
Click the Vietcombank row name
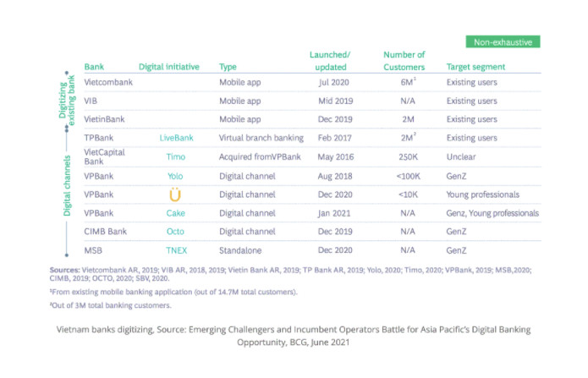pos(107,83)
